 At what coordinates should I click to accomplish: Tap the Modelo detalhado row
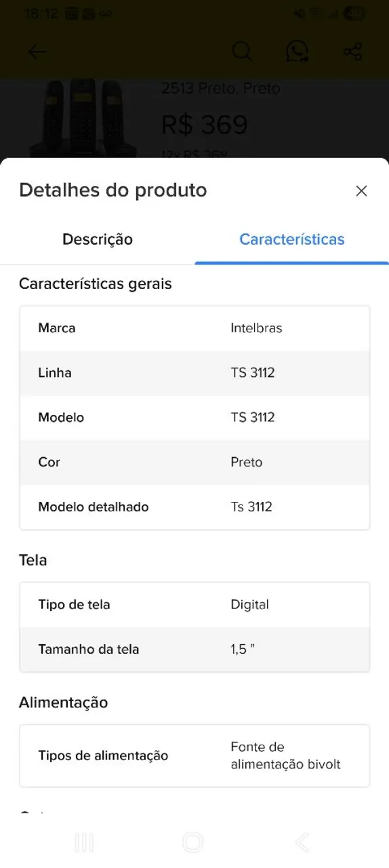194,507
